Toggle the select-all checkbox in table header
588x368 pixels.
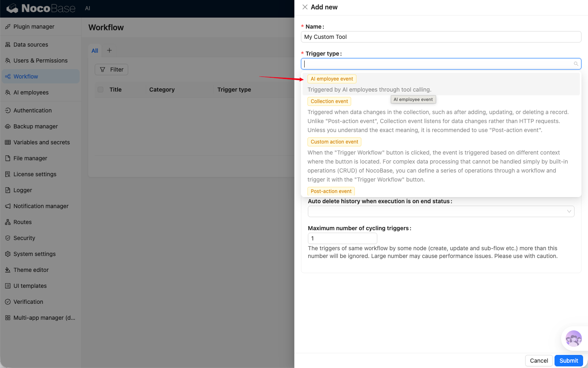tap(100, 90)
